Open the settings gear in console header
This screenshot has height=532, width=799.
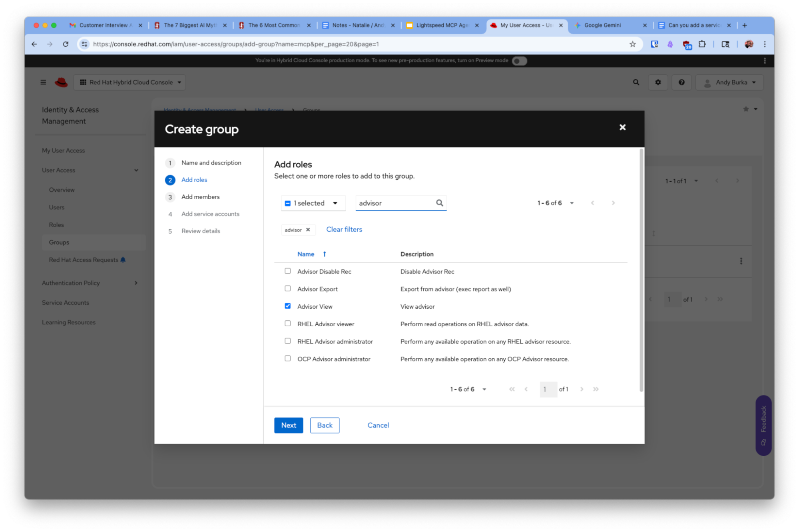658,82
